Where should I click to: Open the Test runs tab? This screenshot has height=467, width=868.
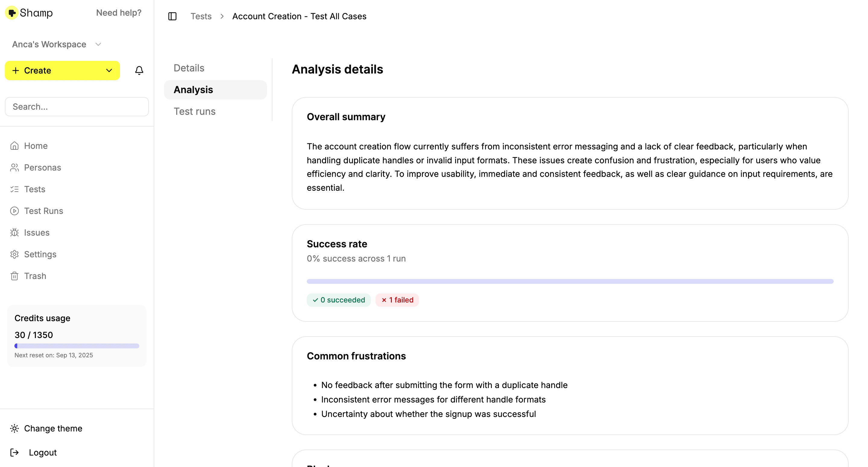pos(194,111)
